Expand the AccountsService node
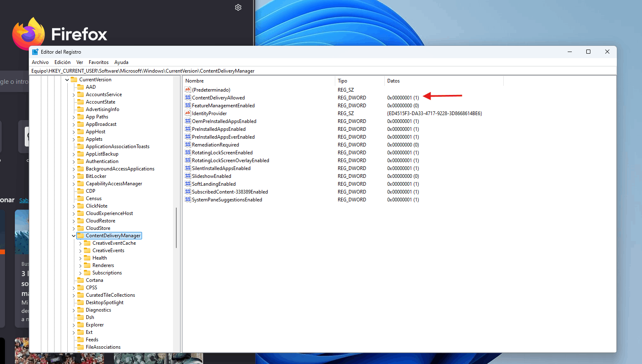Image resolution: width=642 pixels, height=364 pixels. coord(73,95)
